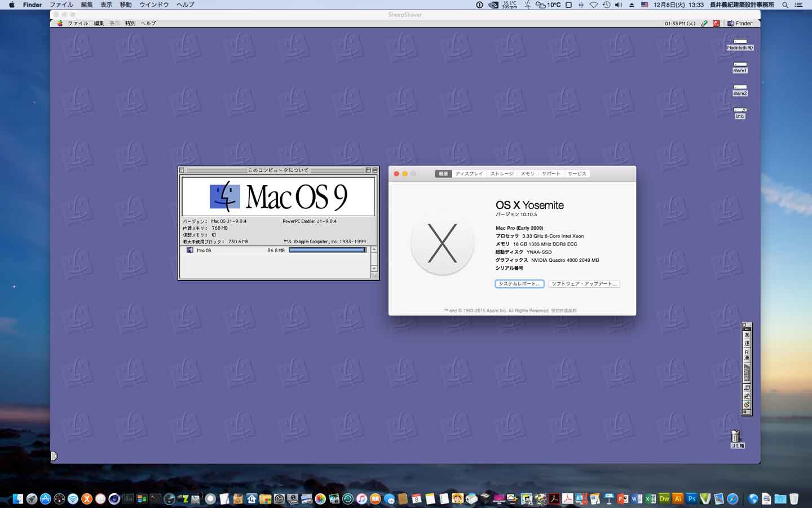Open Mac OS 9 特別 menu
Screen dimensions: 812x508
coord(130,23)
